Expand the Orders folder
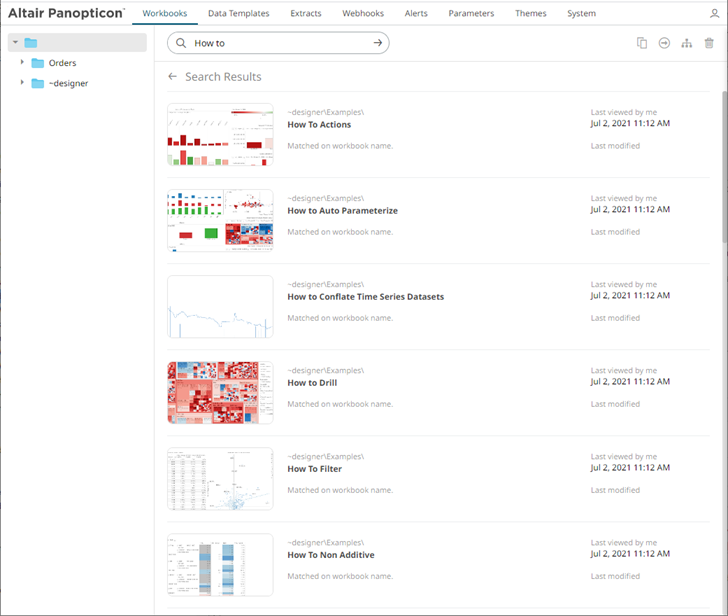This screenshot has width=728, height=616. pyautogui.click(x=22, y=63)
